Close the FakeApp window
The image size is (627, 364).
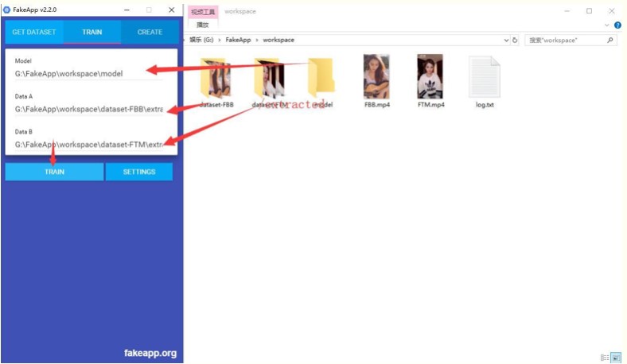pos(172,10)
